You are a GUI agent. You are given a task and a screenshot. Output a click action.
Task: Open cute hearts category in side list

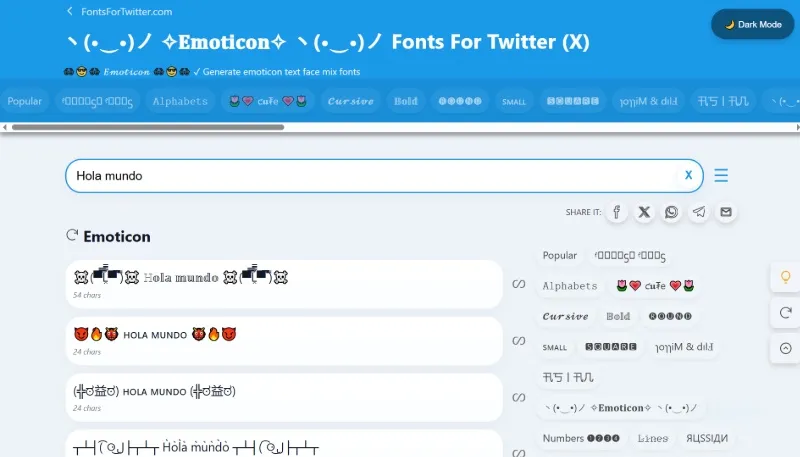[655, 286]
